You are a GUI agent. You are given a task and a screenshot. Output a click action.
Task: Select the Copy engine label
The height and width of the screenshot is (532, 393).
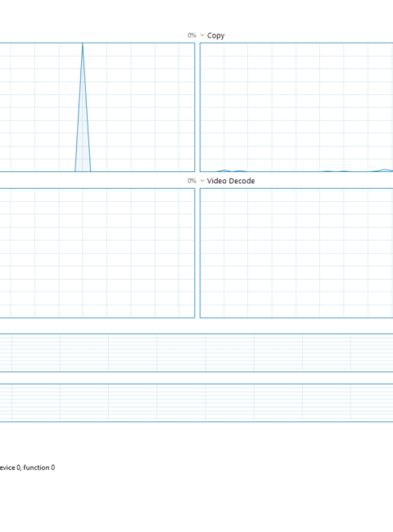pyautogui.click(x=216, y=36)
